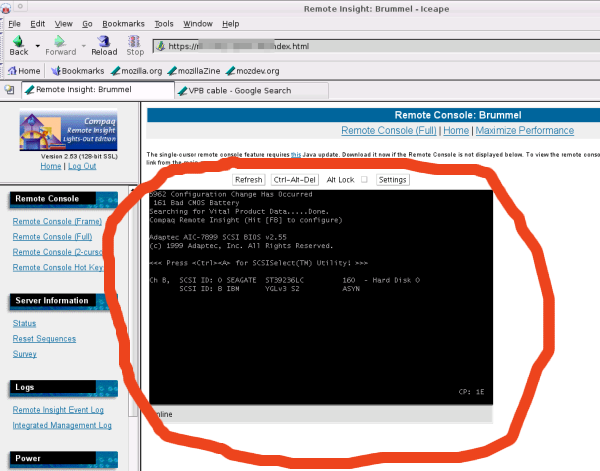This screenshot has height=471, width=600.
Task: Open the mozdev.org bookmark
Action: click(x=253, y=71)
